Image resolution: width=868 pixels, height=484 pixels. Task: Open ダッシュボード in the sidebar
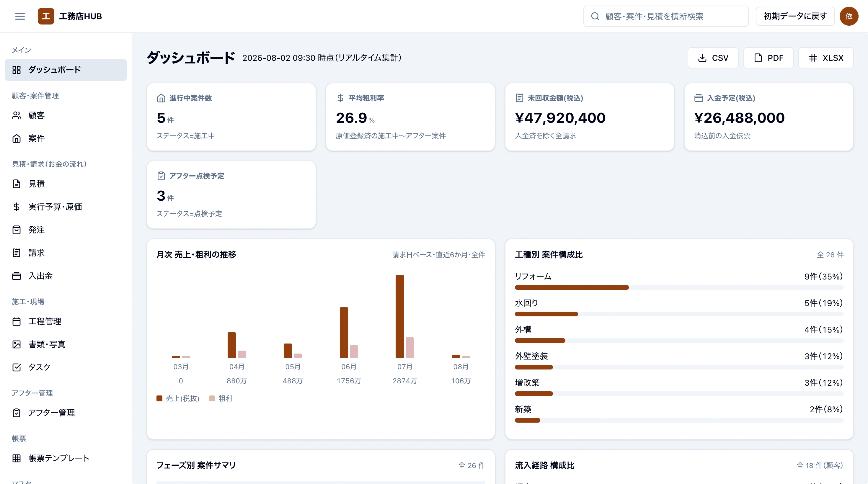[66, 70]
